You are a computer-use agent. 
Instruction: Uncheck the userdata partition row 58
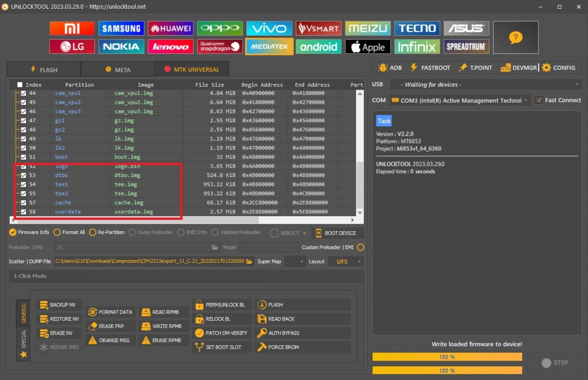pyautogui.click(x=24, y=212)
